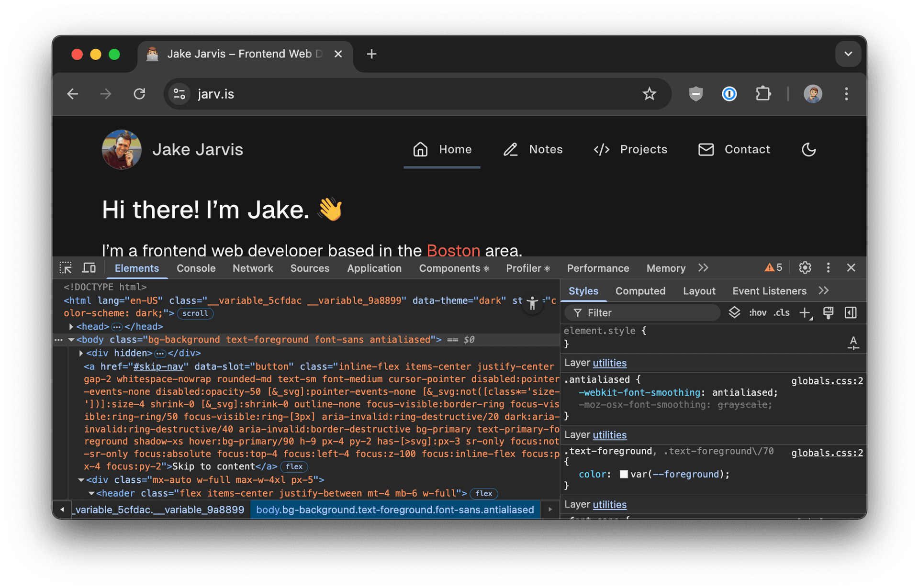The image size is (919, 588).
Task: Toggle the device emulation toolbar
Action: pyautogui.click(x=89, y=268)
